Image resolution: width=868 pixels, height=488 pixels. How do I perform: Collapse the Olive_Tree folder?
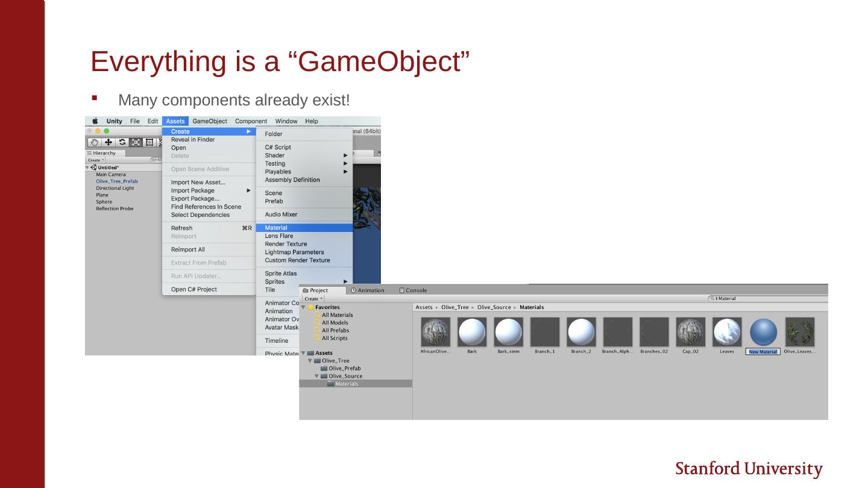[x=310, y=361]
